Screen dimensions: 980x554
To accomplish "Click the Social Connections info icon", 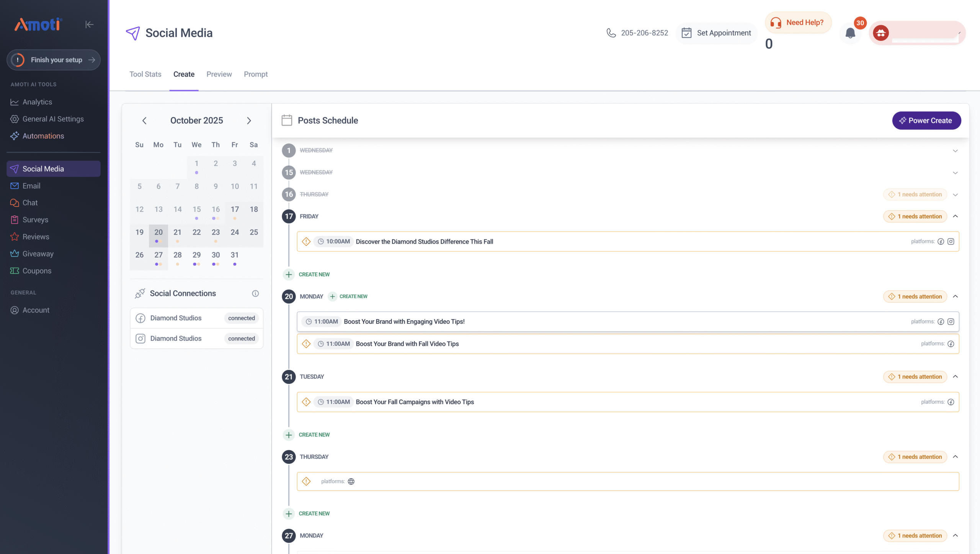I will pyautogui.click(x=255, y=293).
